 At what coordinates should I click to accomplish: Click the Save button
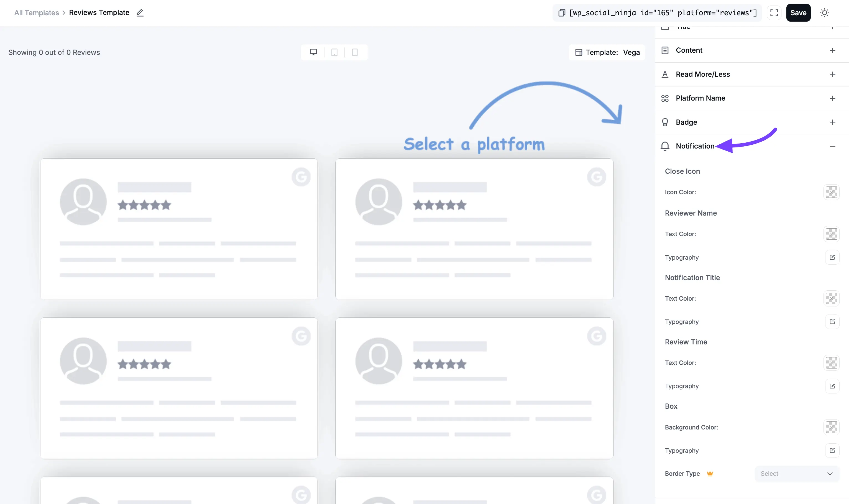798,12
